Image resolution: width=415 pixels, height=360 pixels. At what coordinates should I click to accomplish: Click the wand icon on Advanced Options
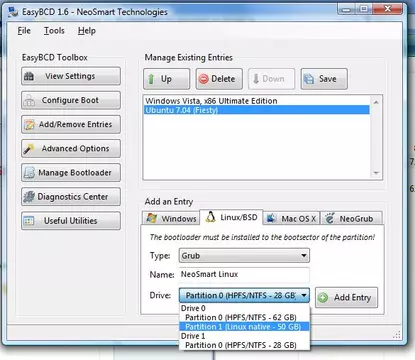pos(29,149)
